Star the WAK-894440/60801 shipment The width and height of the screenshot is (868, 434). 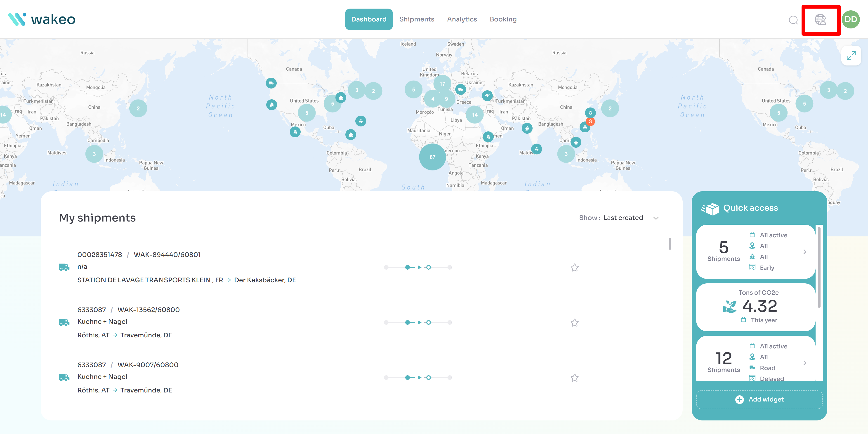(x=575, y=268)
